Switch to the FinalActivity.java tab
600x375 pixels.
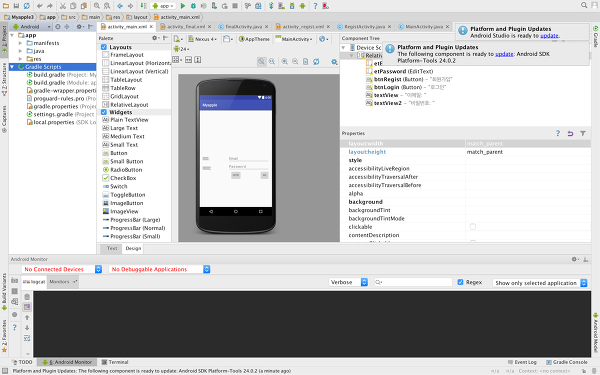(x=243, y=27)
